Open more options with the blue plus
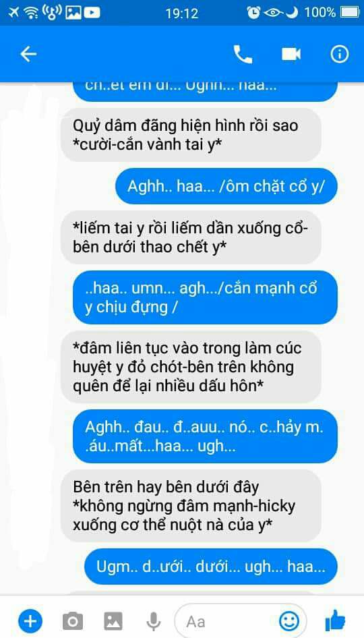Viewport: 364px width, 638px height. (x=30, y=621)
